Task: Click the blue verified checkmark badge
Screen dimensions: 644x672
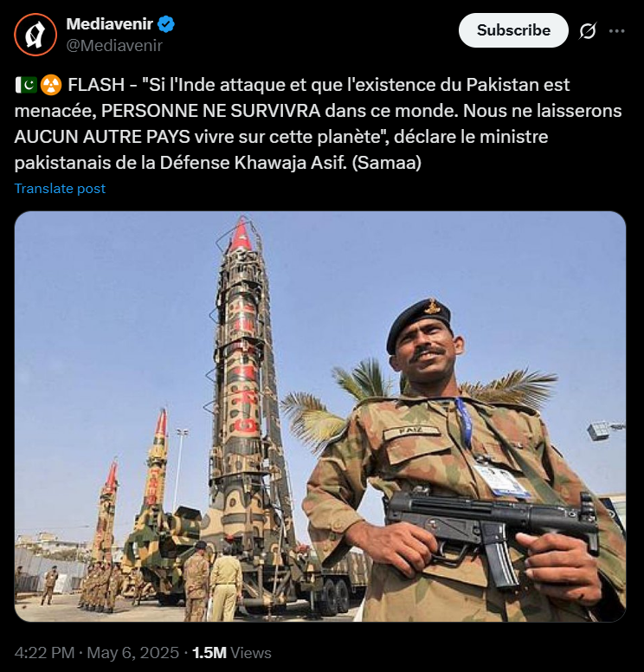Action: [x=166, y=24]
